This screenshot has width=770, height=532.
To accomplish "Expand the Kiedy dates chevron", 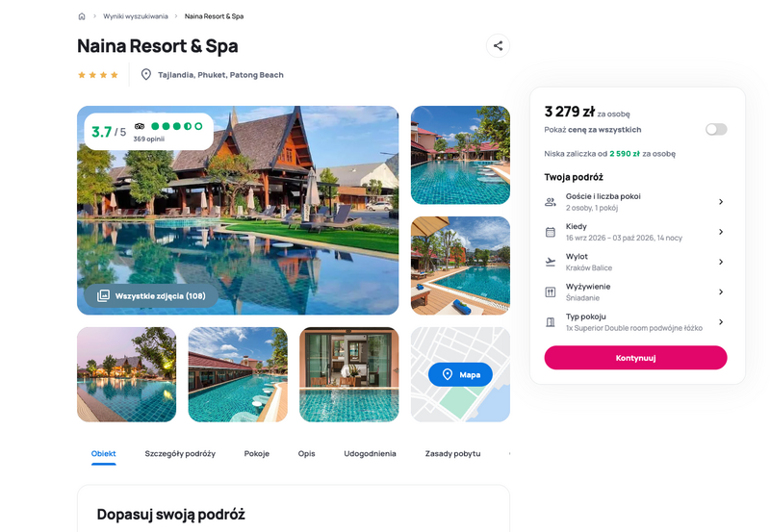I will pyautogui.click(x=721, y=232).
